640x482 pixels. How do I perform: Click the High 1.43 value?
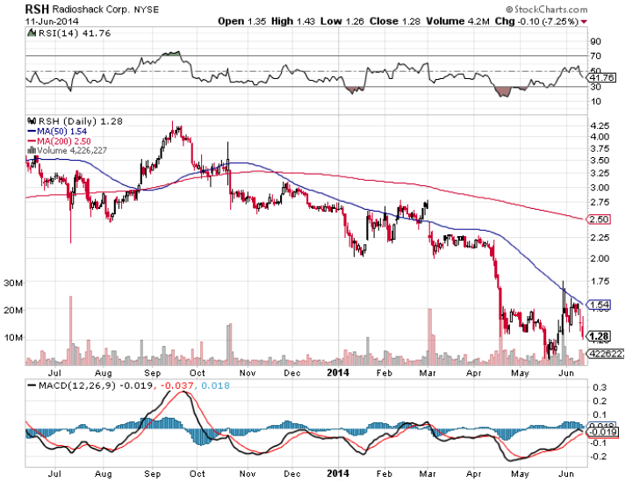click(293, 21)
